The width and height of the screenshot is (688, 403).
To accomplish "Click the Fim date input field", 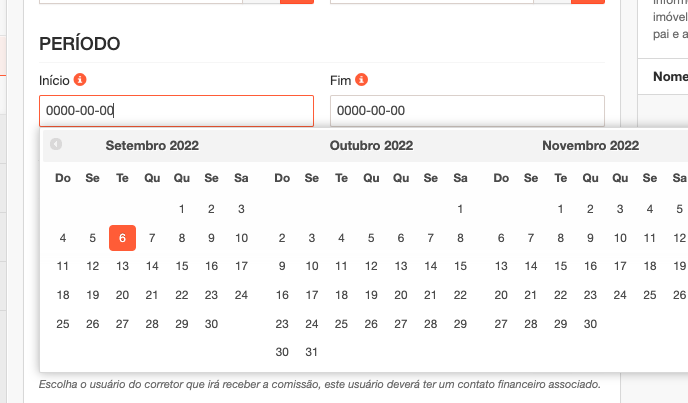I will [x=467, y=111].
